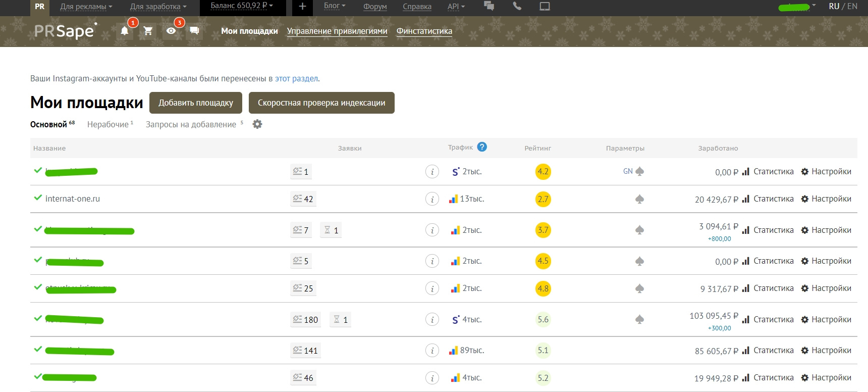
Task: Open the messages chat bubble icon
Action: (194, 31)
